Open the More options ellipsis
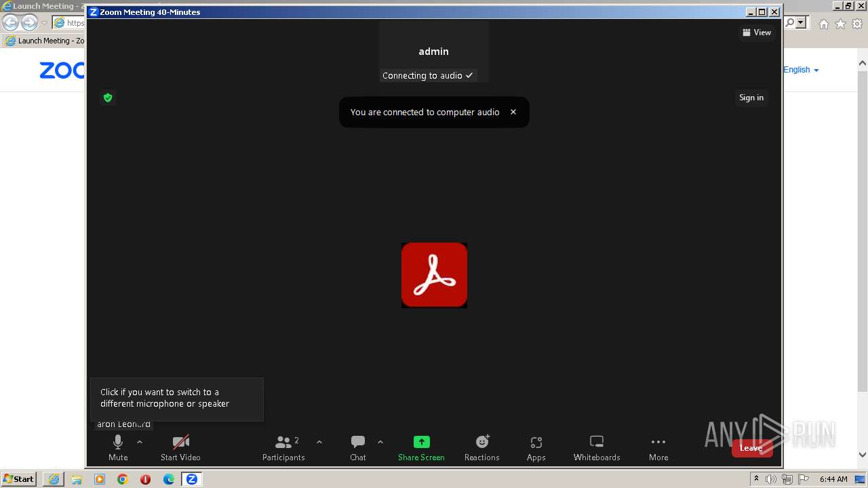This screenshot has width=868, height=488. (658, 448)
